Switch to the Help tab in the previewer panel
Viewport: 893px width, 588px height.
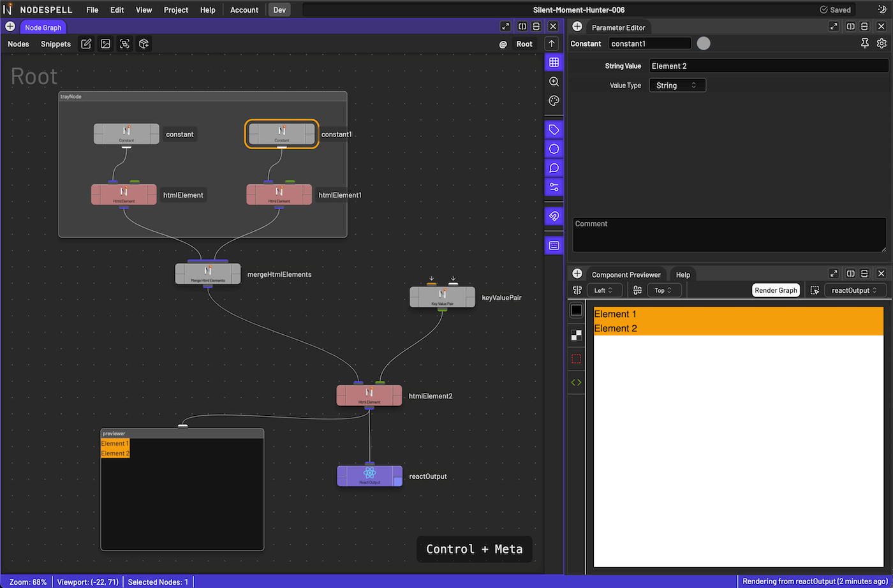pos(683,274)
